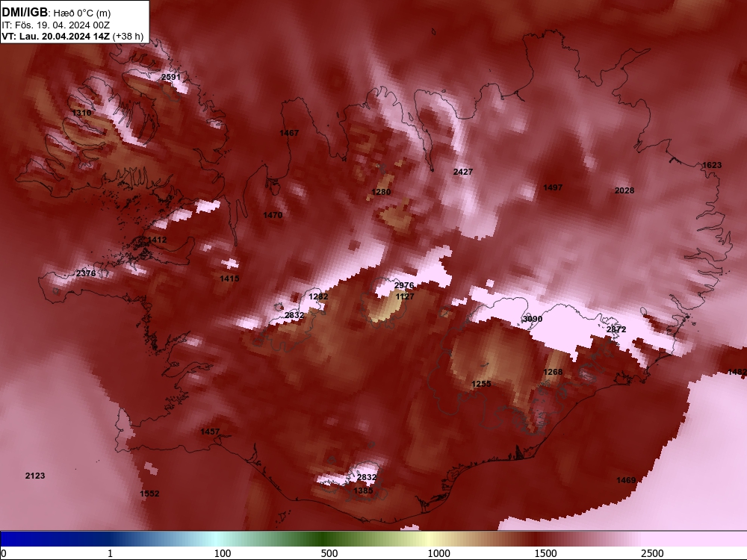Select the 2872 map value
This screenshot has height=560, width=747.
[616, 329]
